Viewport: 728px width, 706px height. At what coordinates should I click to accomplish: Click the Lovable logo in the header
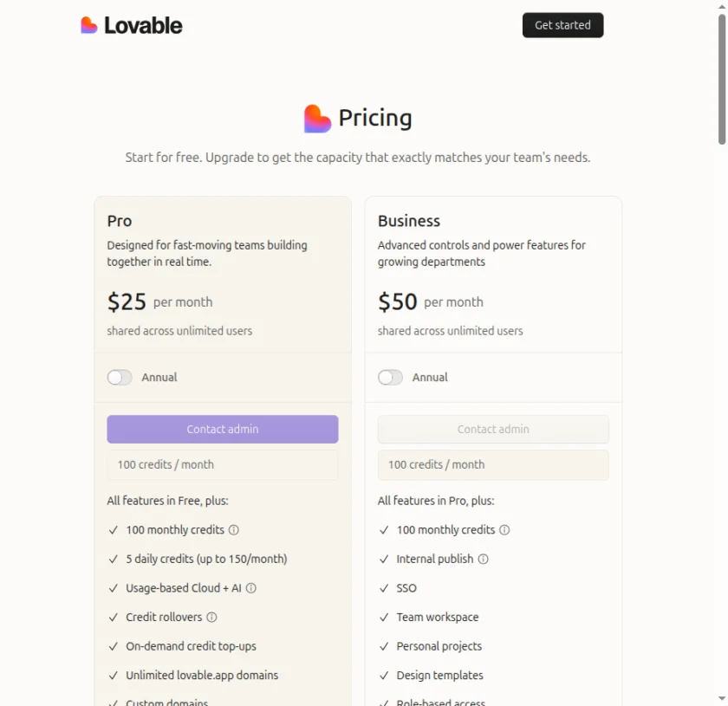point(131,25)
